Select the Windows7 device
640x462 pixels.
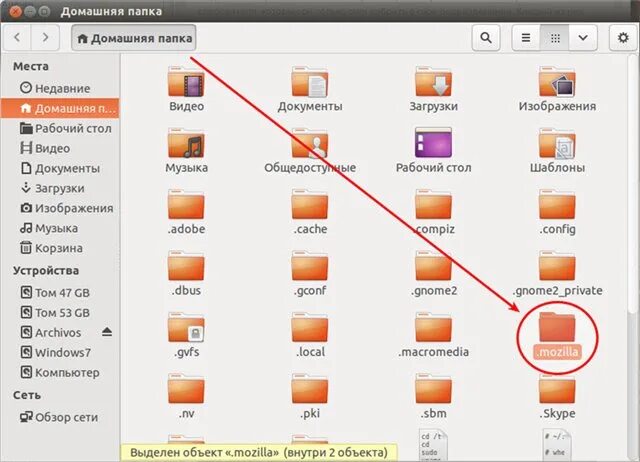60,353
